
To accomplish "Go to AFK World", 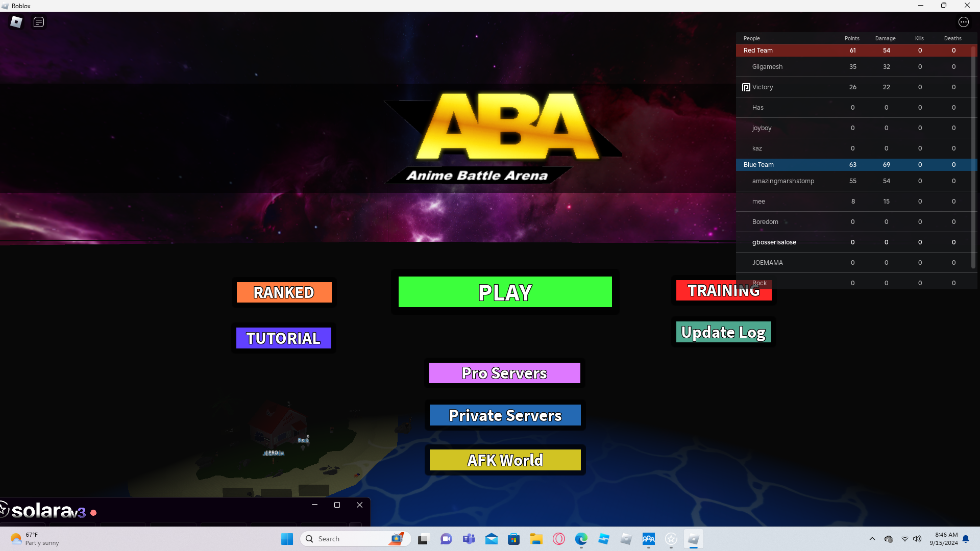I will coord(505,460).
